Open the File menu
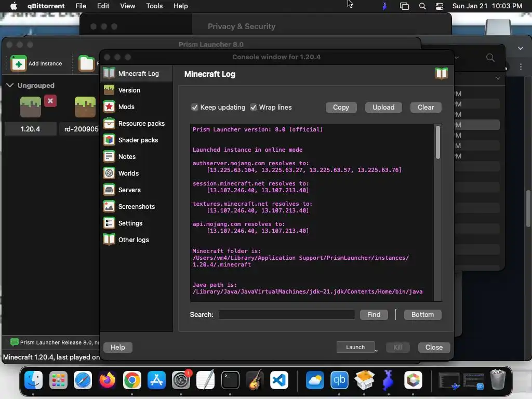 coord(81,6)
